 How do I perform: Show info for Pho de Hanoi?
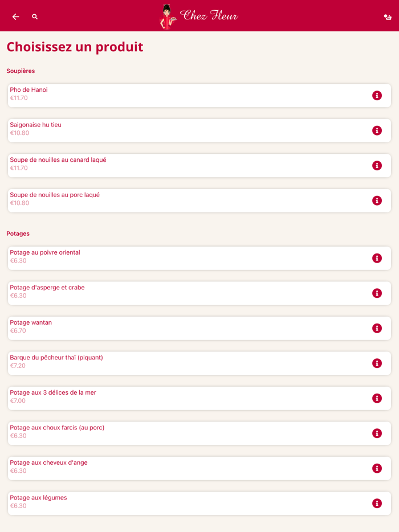pos(377,96)
